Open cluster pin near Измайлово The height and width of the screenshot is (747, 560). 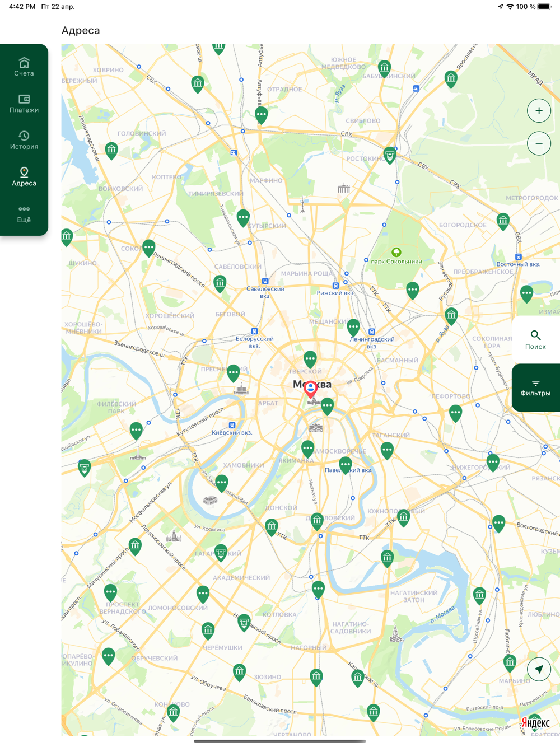click(x=526, y=294)
